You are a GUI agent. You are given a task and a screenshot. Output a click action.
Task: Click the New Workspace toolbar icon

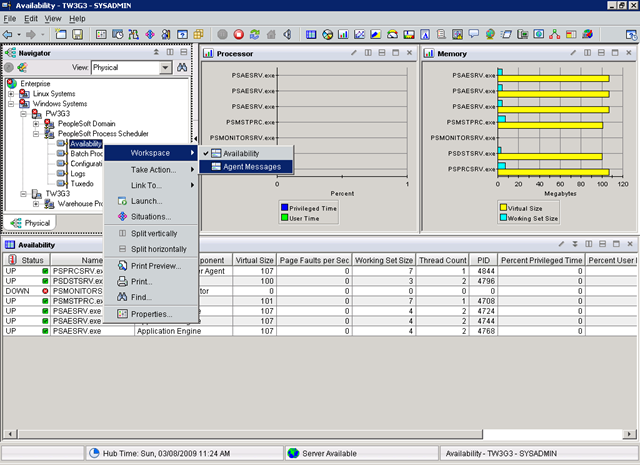pos(61,34)
